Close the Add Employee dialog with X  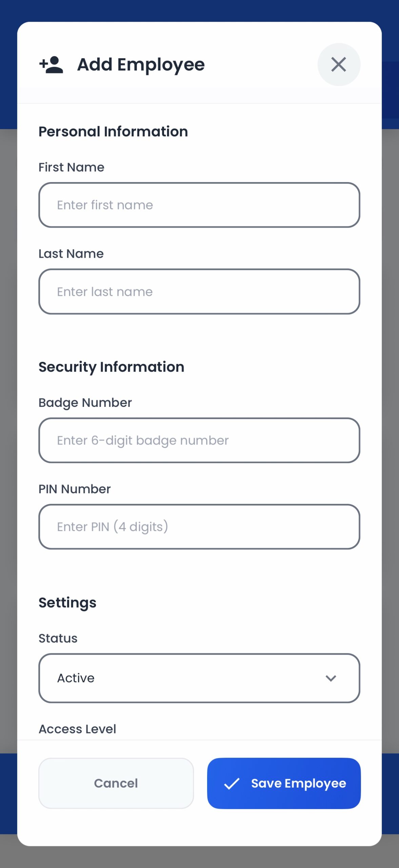pos(339,64)
